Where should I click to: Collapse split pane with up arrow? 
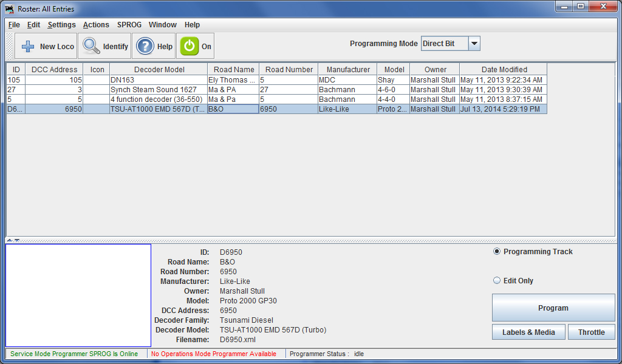(x=10, y=240)
